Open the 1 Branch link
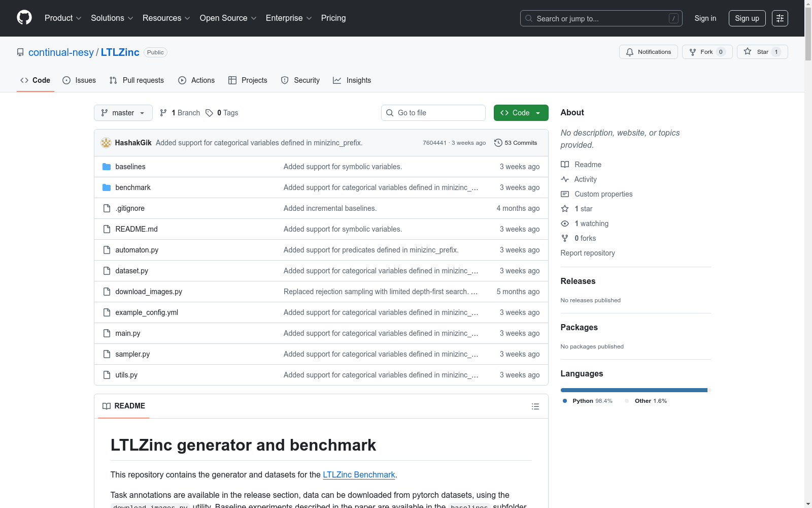This screenshot has width=812, height=508. [180, 113]
